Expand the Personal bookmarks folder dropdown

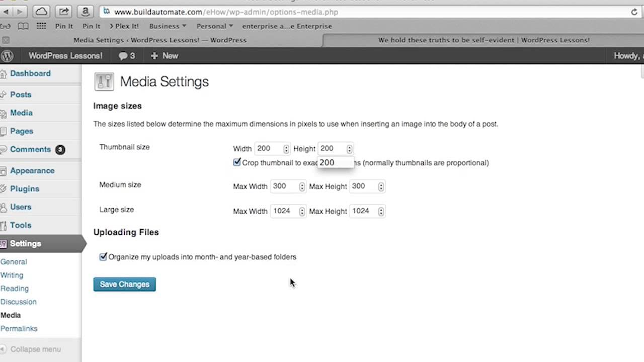[x=214, y=26]
